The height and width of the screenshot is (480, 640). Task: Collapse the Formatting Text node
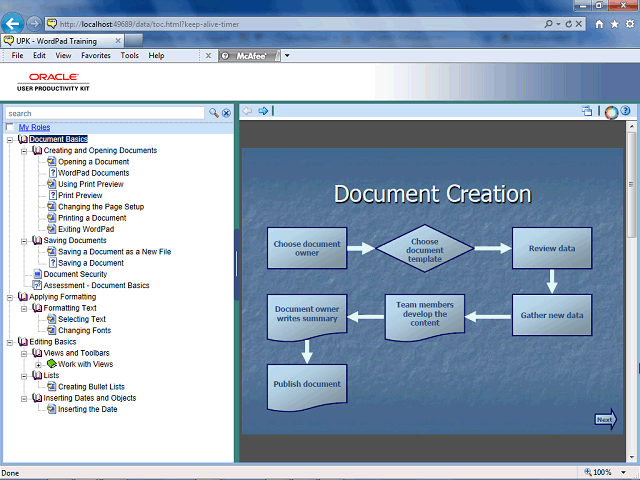click(x=24, y=309)
